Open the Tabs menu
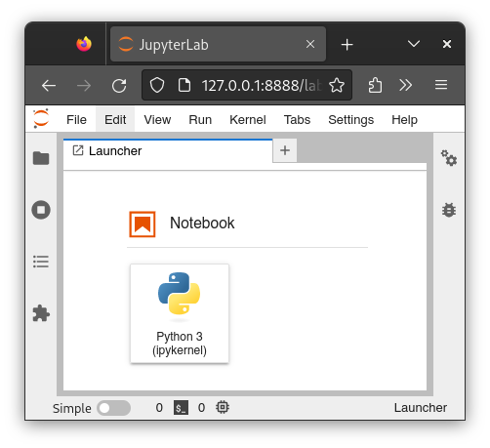Viewport: 490px width, 448px height. 297,120
